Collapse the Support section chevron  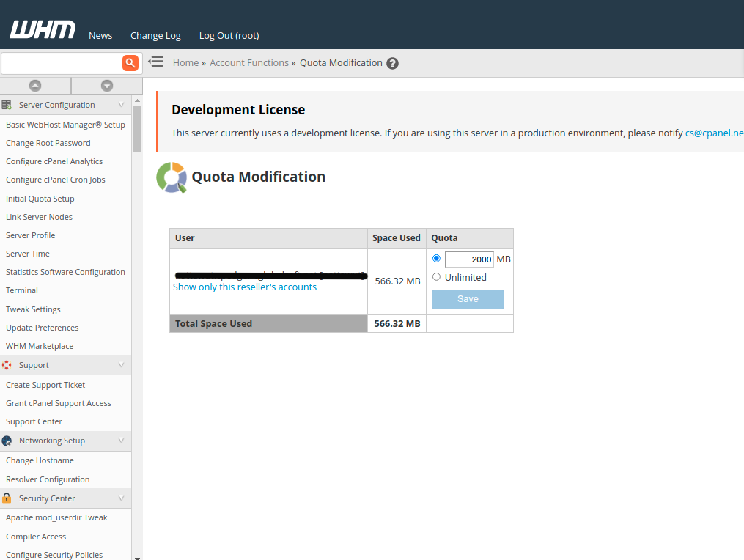[x=121, y=365]
